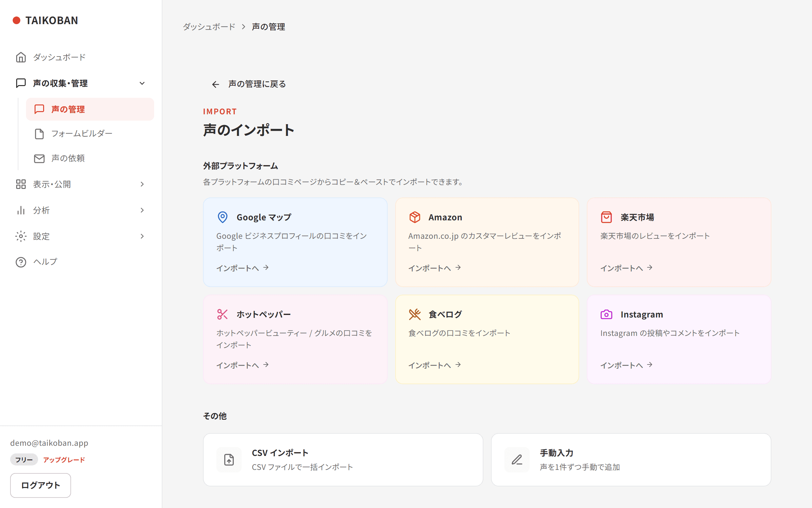Open the 手動入力 card

coord(631,460)
